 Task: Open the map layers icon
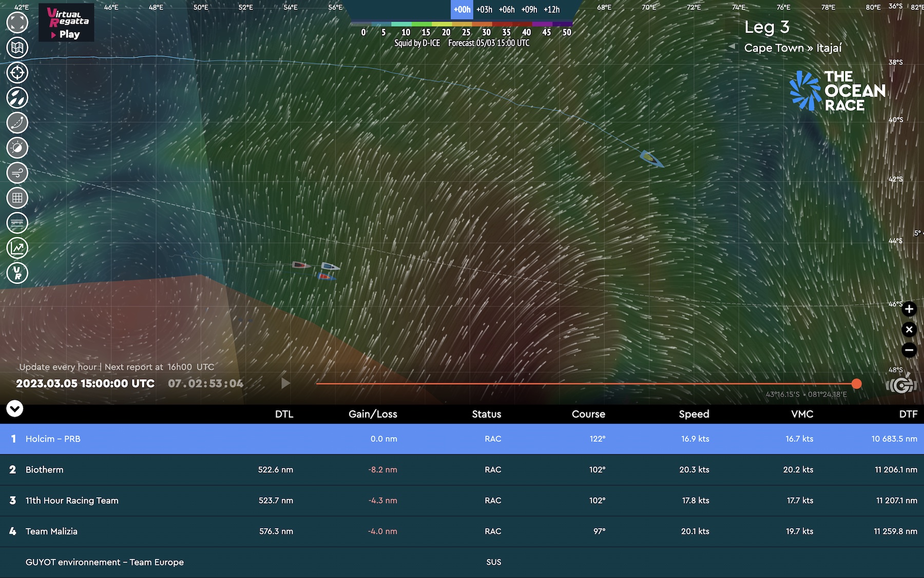pos(17,47)
